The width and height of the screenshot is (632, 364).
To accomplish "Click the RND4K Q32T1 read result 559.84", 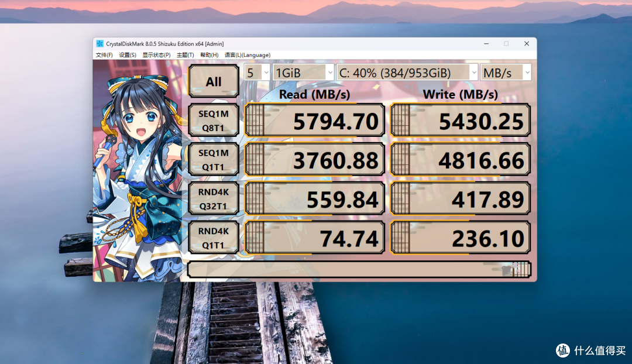I will pyautogui.click(x=315, y=199).
